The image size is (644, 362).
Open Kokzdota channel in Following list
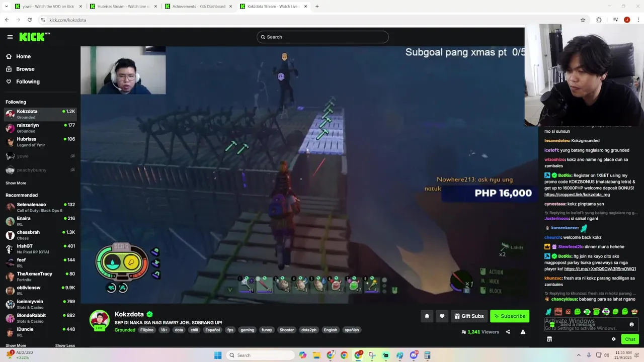(40, 114)
